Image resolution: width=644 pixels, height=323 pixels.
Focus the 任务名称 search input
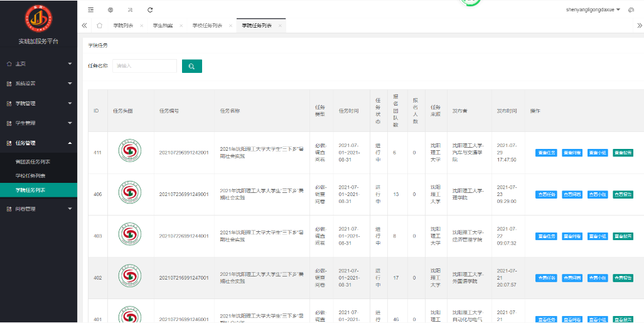pos(144,66)
